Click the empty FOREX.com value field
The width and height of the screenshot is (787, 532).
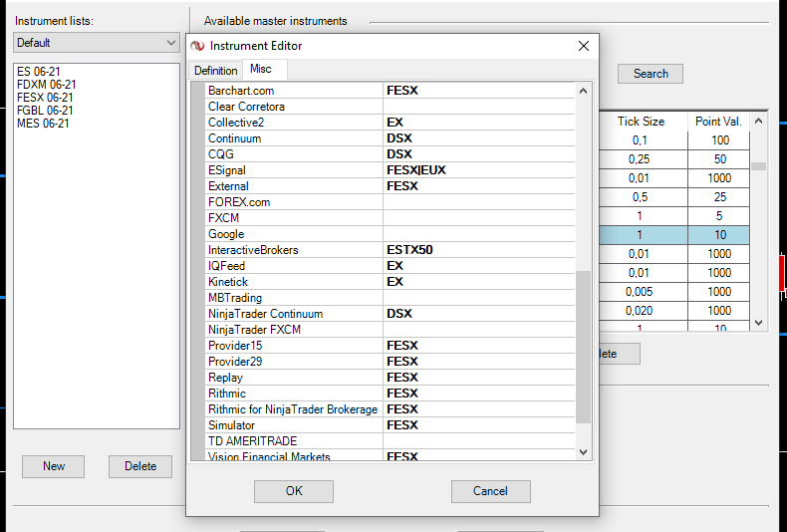point(479,202)
